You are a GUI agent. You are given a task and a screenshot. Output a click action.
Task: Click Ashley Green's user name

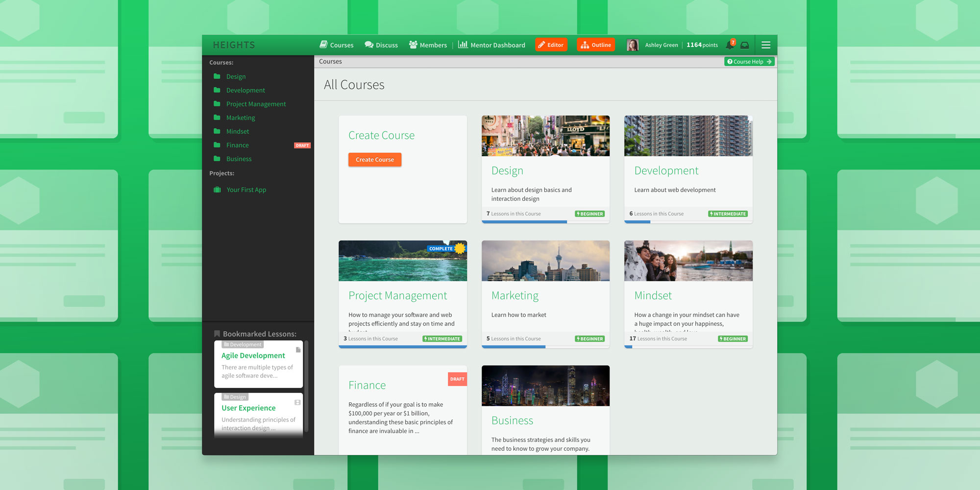tap(661, 45)
